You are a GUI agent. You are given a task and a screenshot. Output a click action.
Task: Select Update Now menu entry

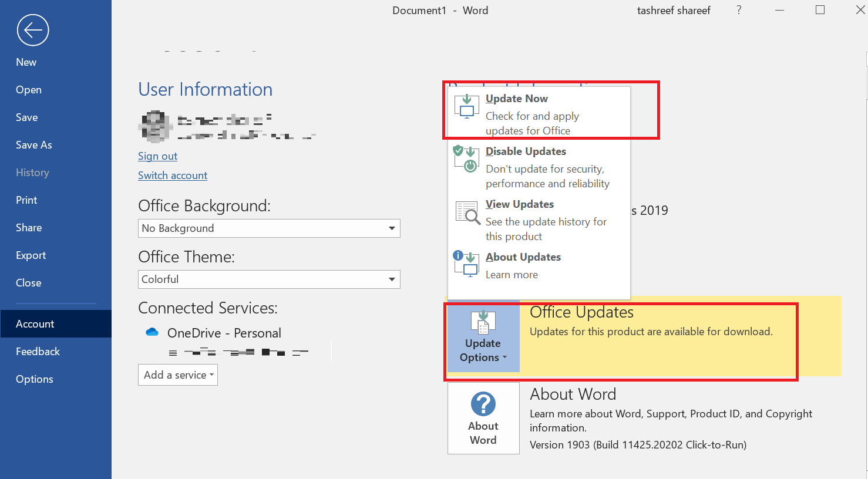539,114
